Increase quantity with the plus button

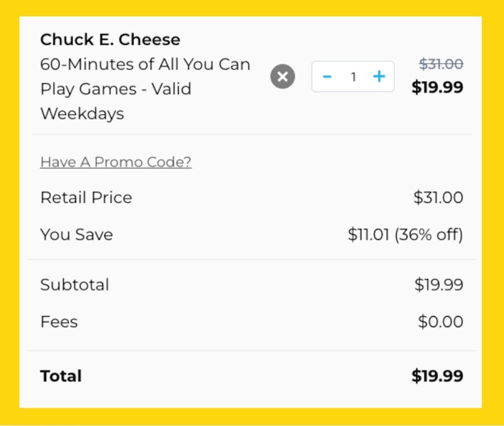[380, 76]
